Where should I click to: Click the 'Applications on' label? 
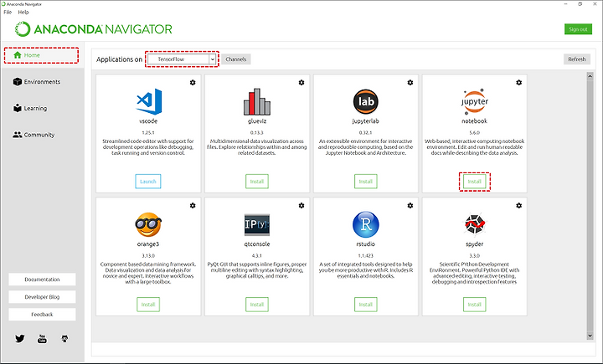coord(119,59)
